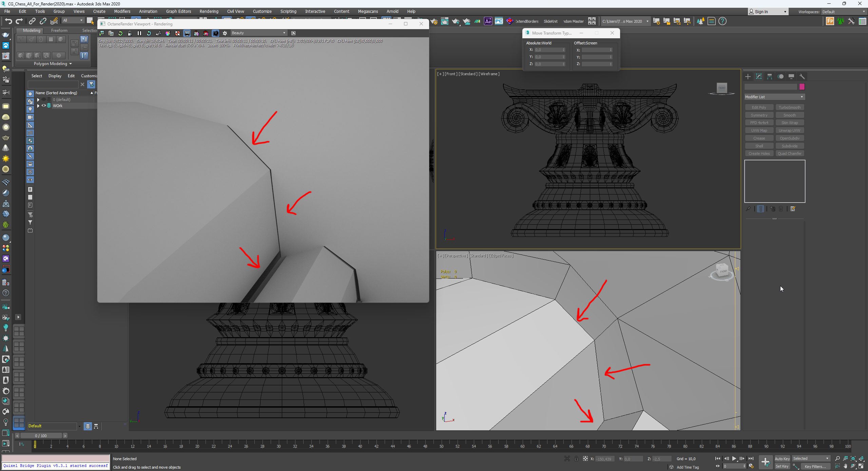Click the After Effects Ae toolbar icon

[488, 21]
